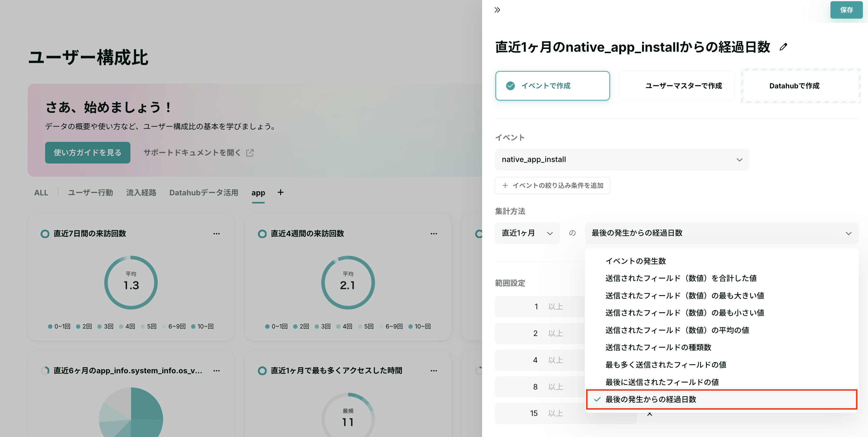Open the 直近1ヶ月 period dropdown

(x=527, y=233)
